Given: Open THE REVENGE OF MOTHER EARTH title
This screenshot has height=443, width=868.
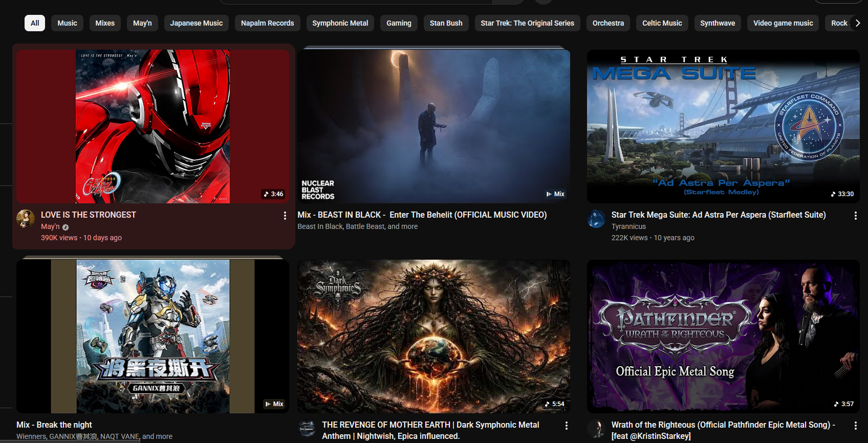Looking at the screenshot, I should (430, 431).
